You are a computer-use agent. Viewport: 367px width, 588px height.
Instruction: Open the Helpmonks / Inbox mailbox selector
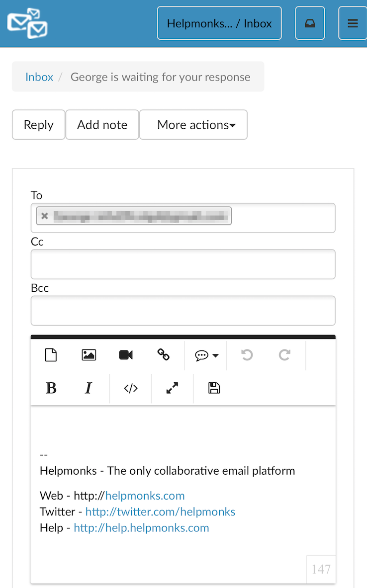[219, 23]
